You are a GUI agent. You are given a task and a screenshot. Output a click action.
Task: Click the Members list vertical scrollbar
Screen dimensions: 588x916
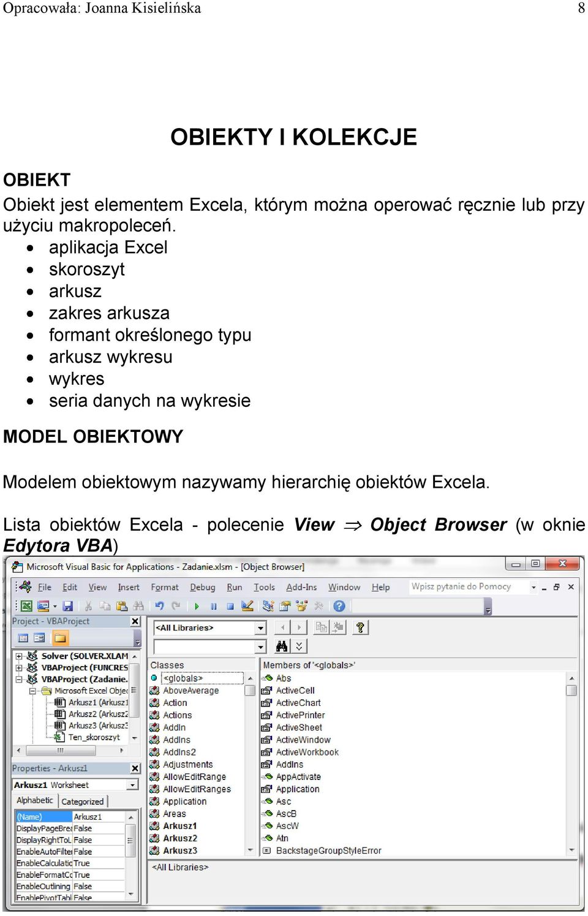point(571,764)
